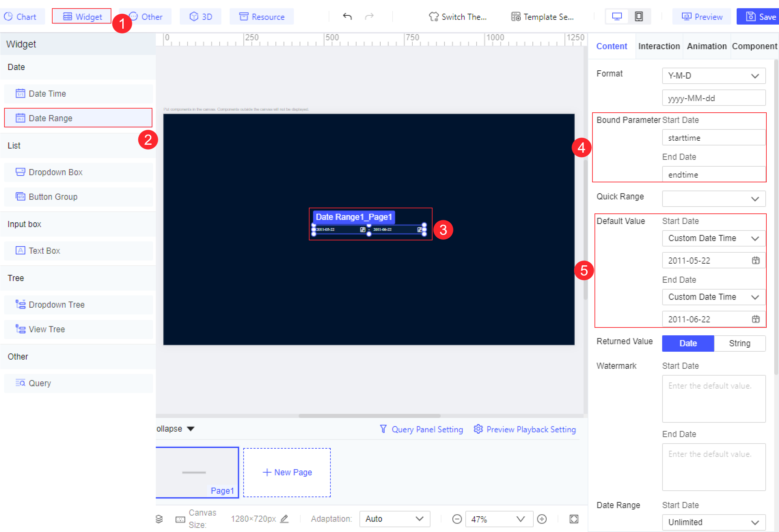
Task: Open the layers stack icon
Action: tap(159, 519)
